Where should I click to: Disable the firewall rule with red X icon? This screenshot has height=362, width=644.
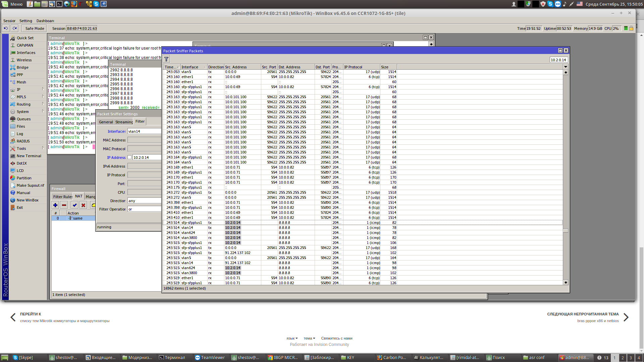click(x=84, y=205)
